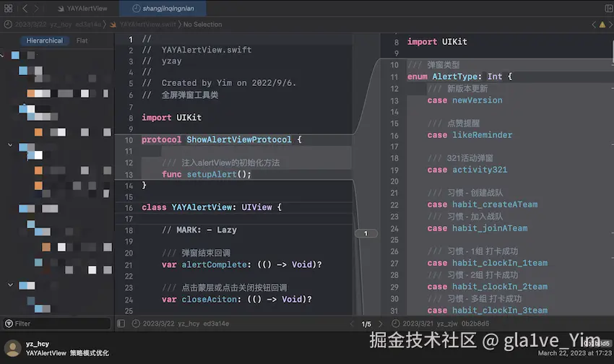Open the No Selection breadcrumb menu
This screenshot has height=364, width=614.
[x=202, y=25]
